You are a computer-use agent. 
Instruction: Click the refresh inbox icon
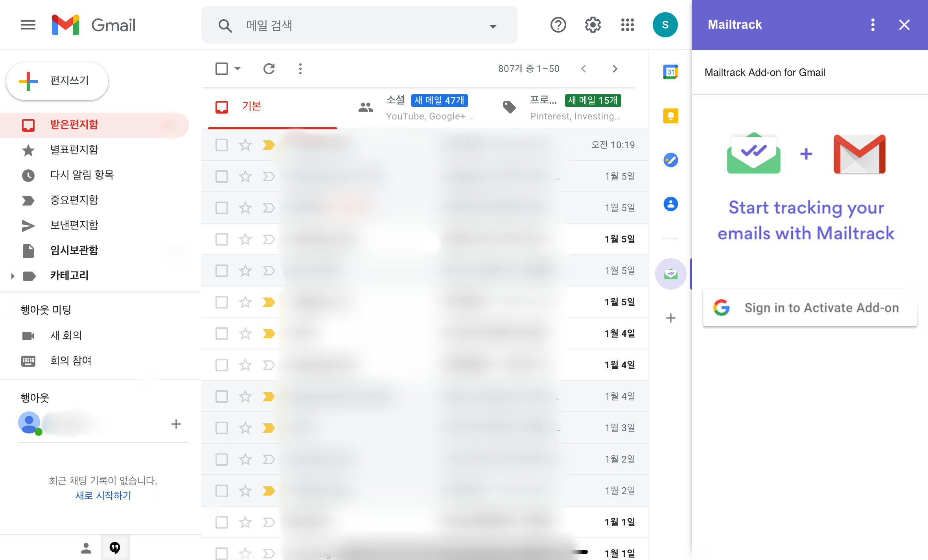[x=269, y=69]
